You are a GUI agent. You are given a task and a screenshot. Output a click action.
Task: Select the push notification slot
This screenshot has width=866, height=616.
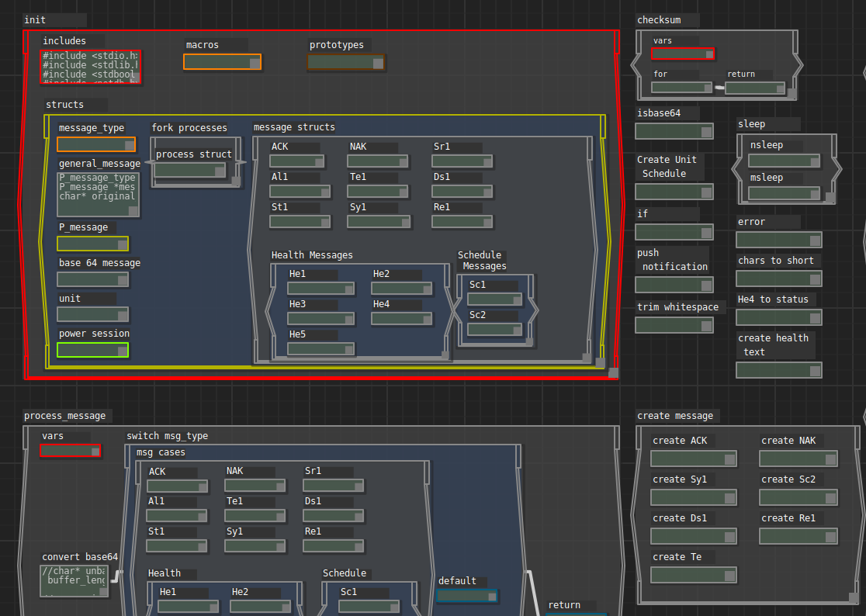click(674, 284)
